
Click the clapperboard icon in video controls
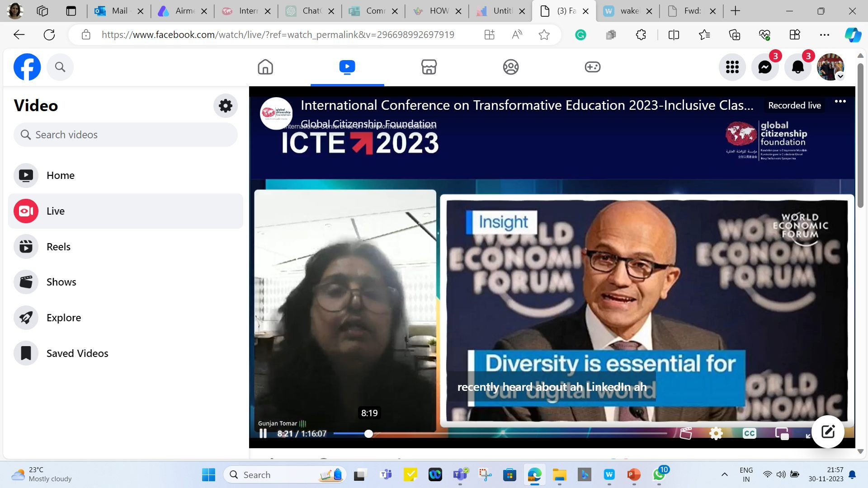[x=686, y=433]
